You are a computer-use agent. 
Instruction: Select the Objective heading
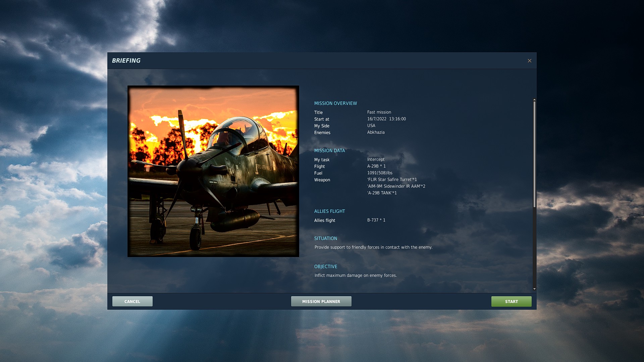[325, 266]
